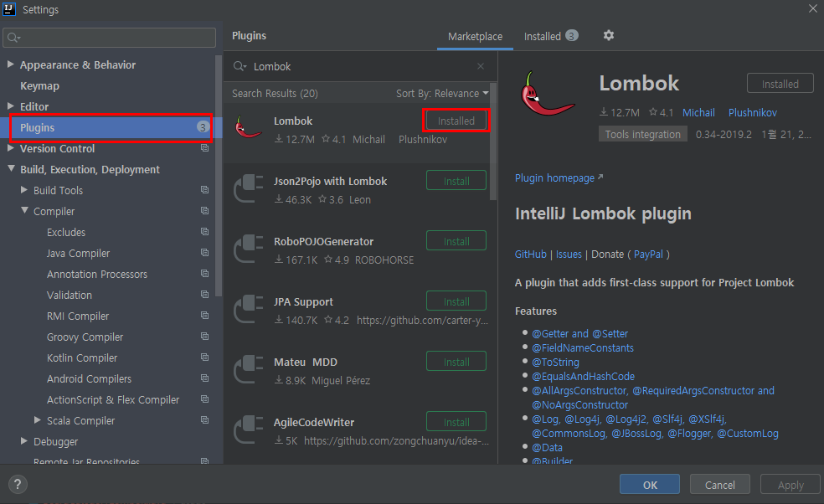Click project-level icon next to Validation
This screenshot has height=504, width=824.
click(205, 295)
